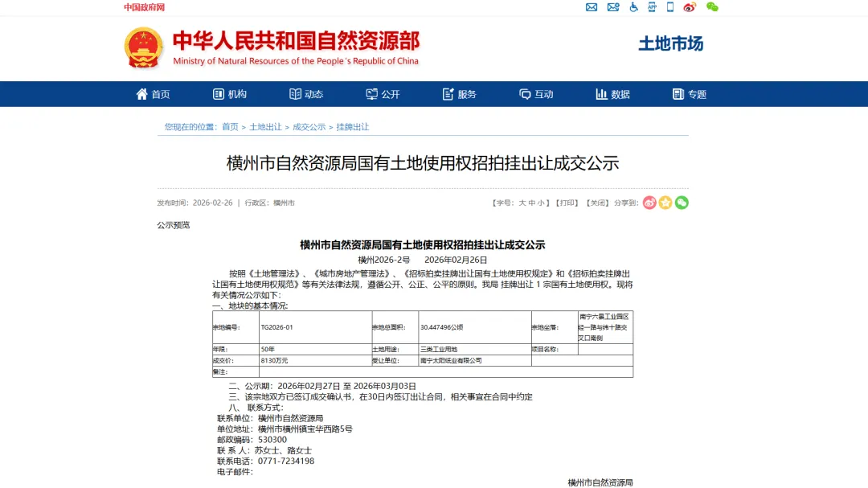The image size is (868, 488).
Task: Click the phone number 0771-7234198
Action: coord(286,461)
